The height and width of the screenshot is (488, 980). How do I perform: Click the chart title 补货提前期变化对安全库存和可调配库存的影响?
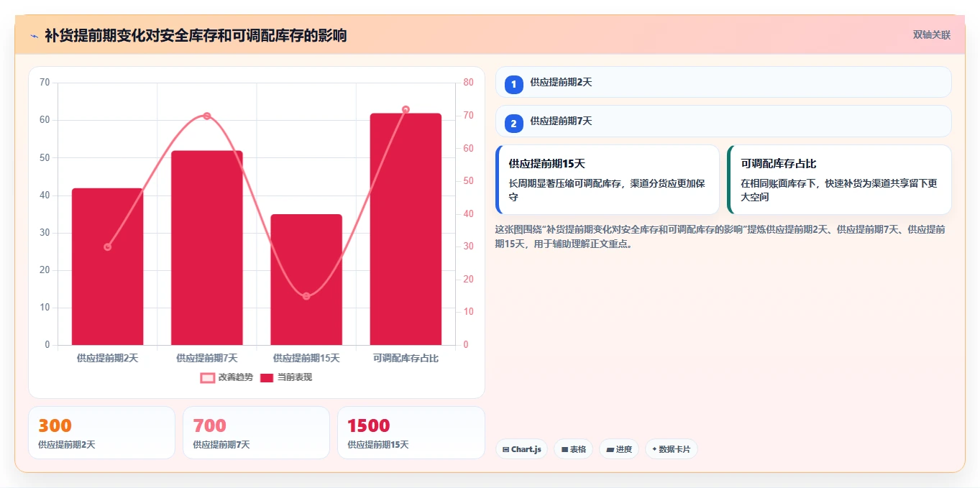pyautogui.click(x=196, y=35)
